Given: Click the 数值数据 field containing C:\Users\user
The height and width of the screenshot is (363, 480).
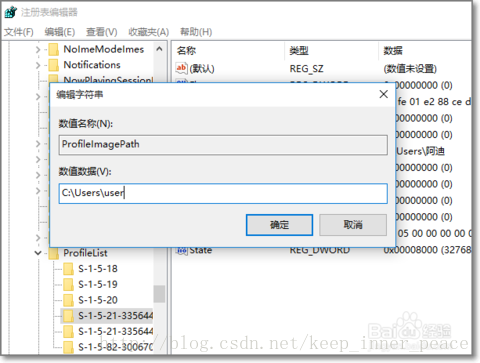Looking at the screenshot, I should 223,193.
